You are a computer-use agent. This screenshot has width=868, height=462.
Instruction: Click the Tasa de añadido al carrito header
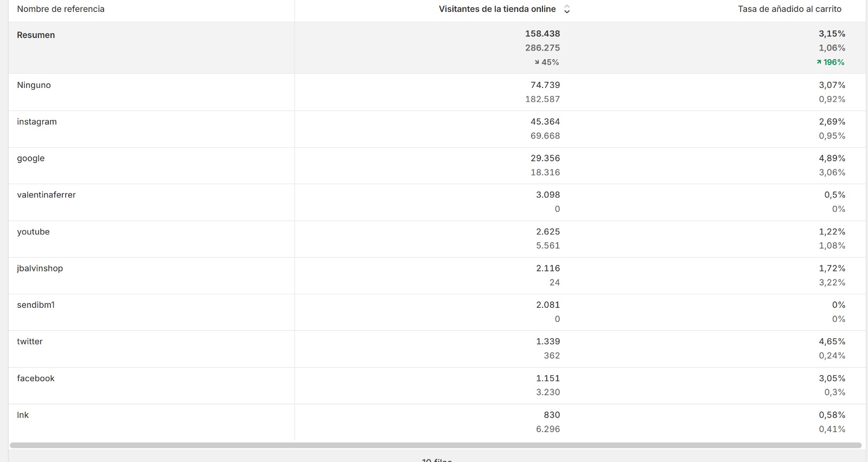pos(789,9)
